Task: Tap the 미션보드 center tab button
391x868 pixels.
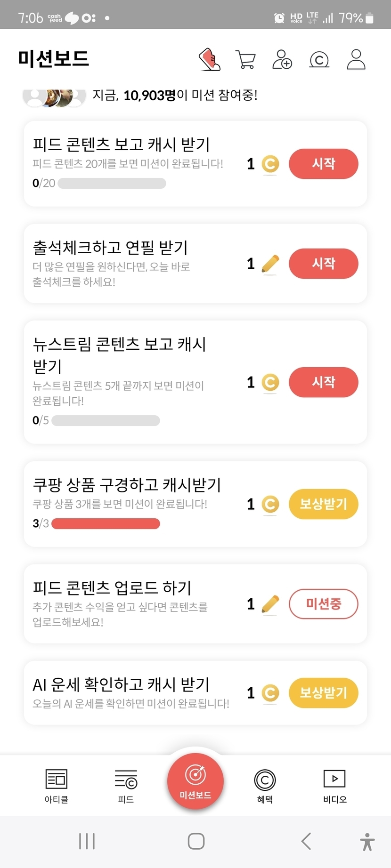Action: 195,781
